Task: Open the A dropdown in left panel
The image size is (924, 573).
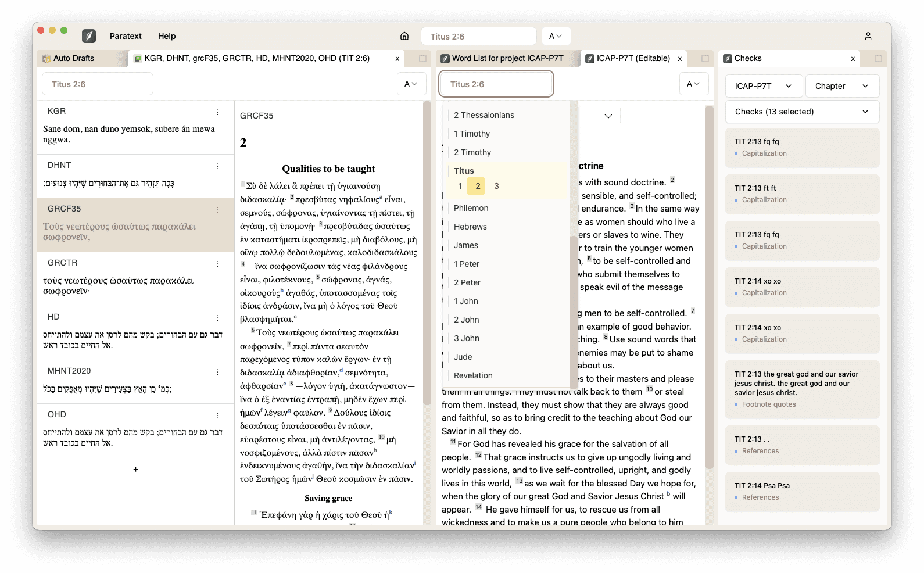Action: tap(411, 84)
